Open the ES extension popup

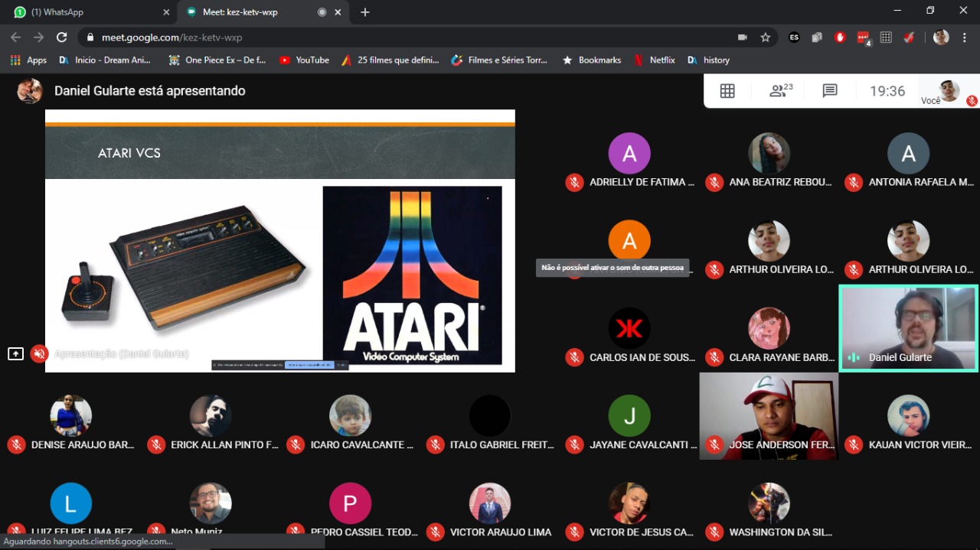(794, 37)
